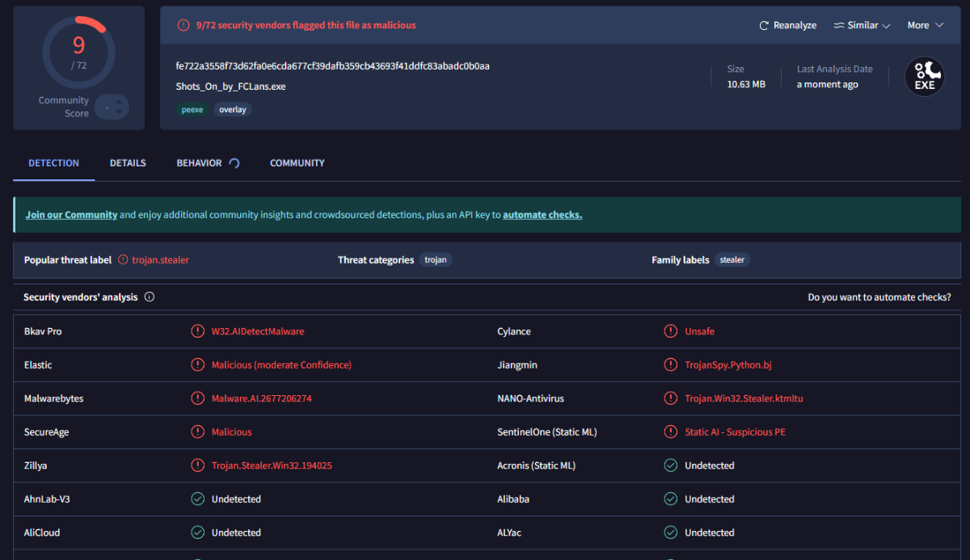Screen dimensions: 970x560
Task: Click the malicious alert icon for Elastic
Action: coord(197,364)
